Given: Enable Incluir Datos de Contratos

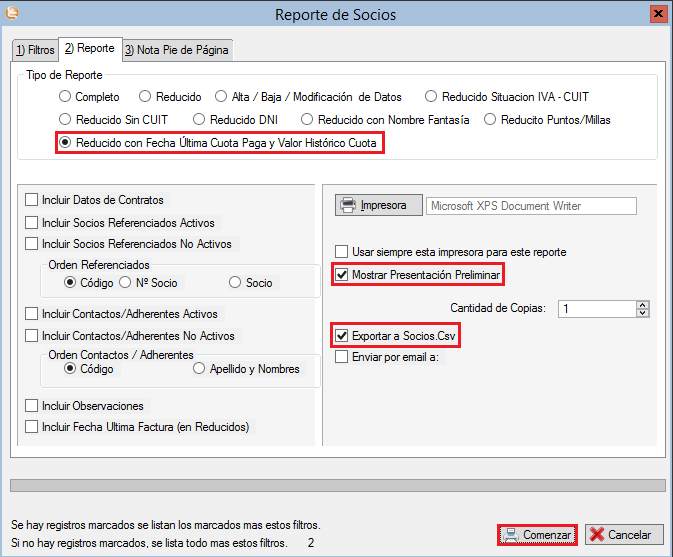Looking at the screenshot, I should click(33, 200).
